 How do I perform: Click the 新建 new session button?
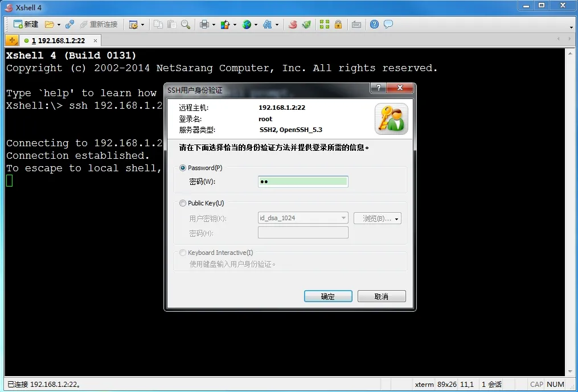click(26, 24)
